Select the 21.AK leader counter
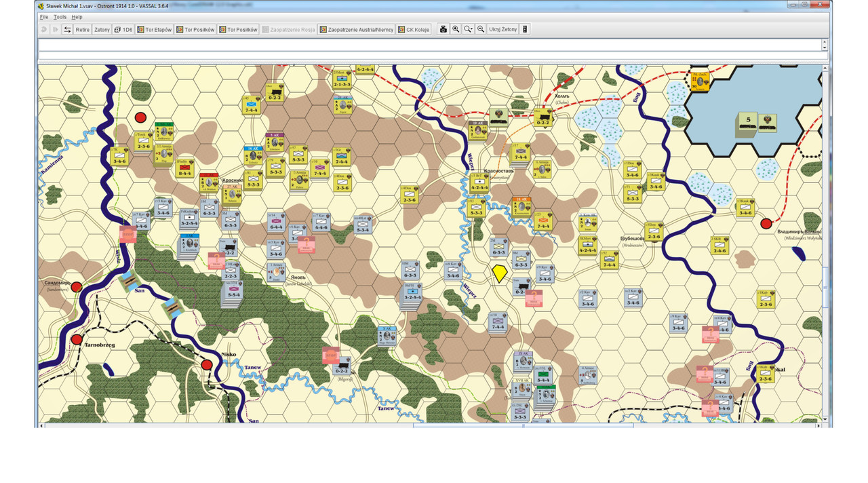 (x=342, y=104)
